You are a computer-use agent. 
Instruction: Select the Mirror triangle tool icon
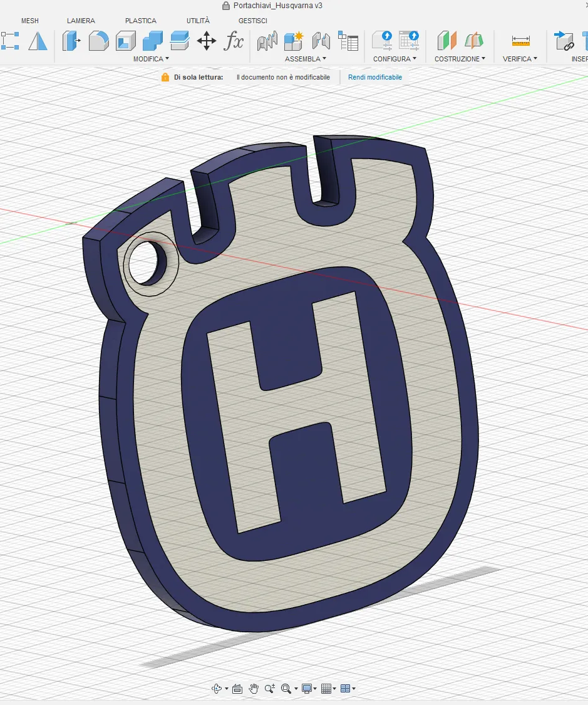[38, 41]
